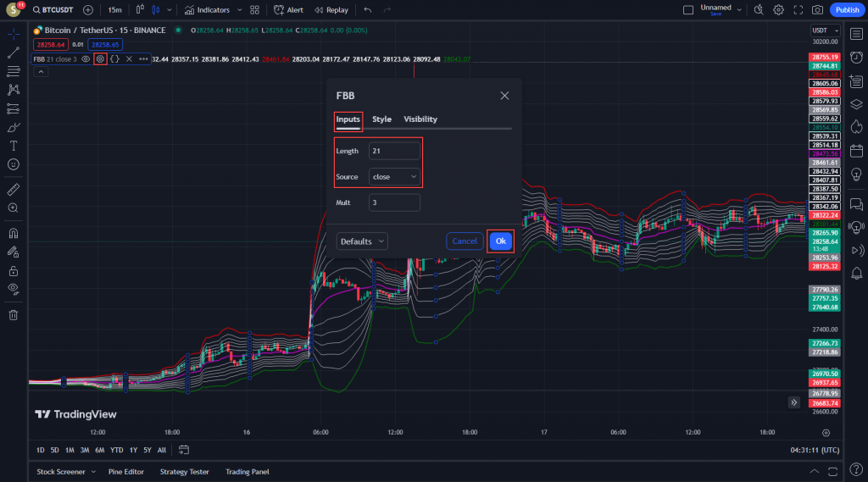Open go to date calendar
The image size is (868, 482).
click(184, 451)
